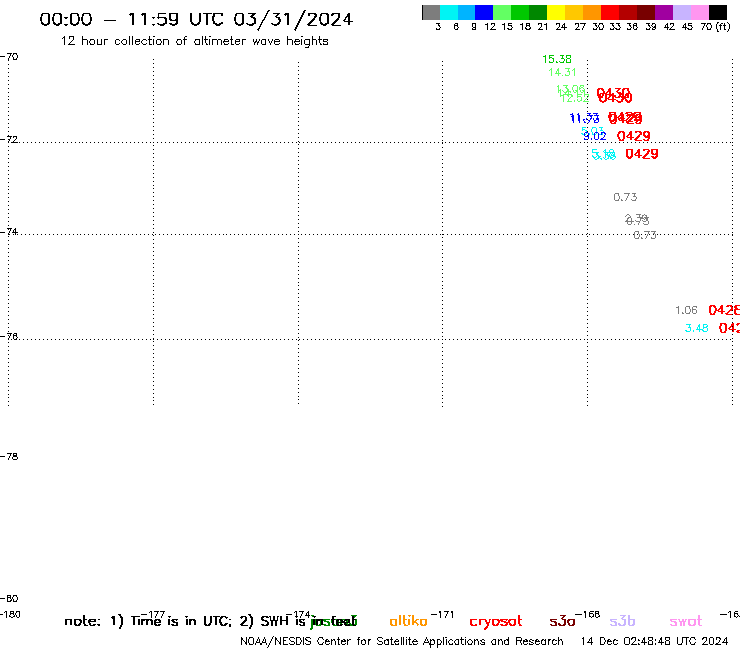Select the cyan 6 ft legend swatch
Viewport: 740px width, 650px height.
point(449,12)
